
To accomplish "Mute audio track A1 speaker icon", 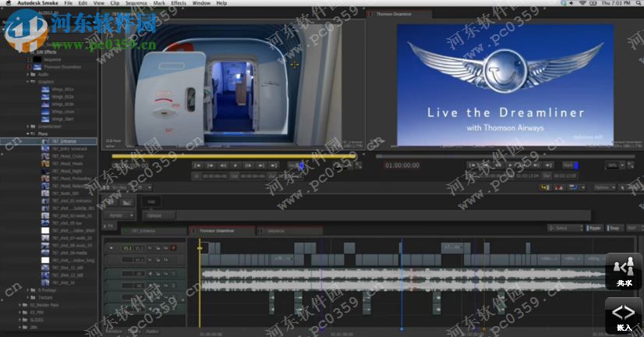I will pyautogui.click(x=150, y=273).
